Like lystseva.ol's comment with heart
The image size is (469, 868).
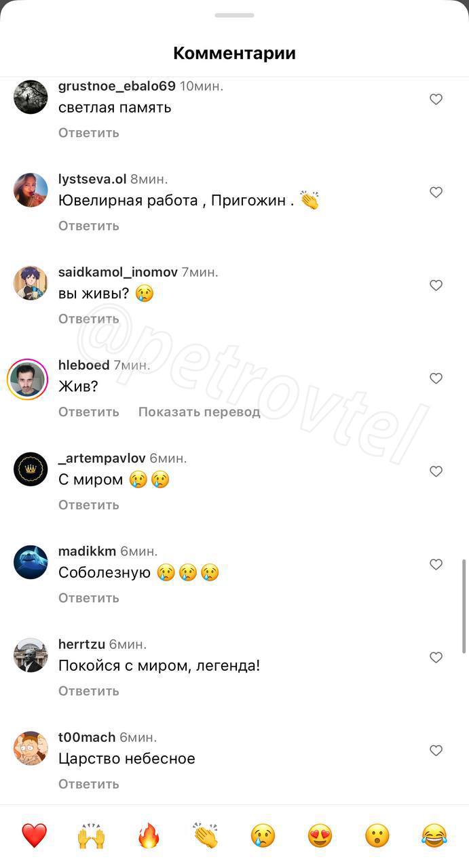[x=436, y=192]
